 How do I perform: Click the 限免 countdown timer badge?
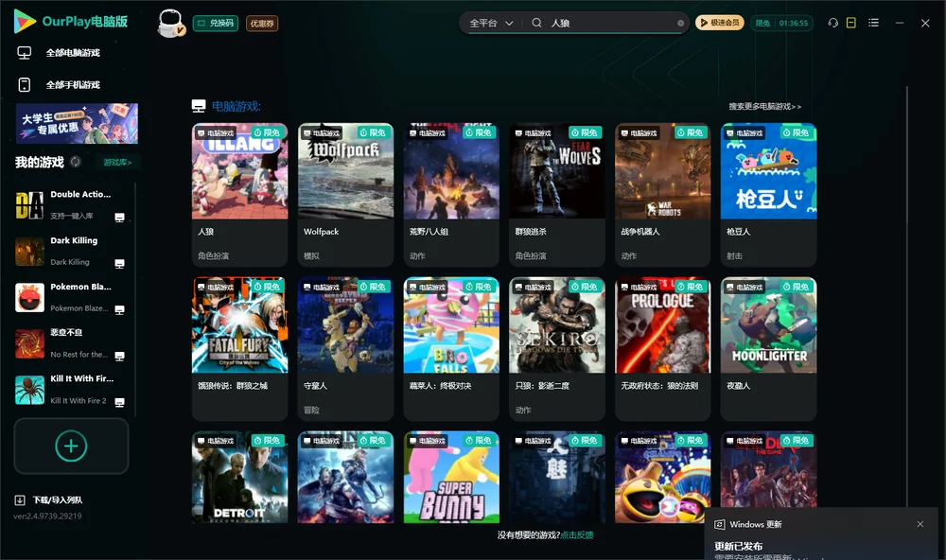pos(781,23)
